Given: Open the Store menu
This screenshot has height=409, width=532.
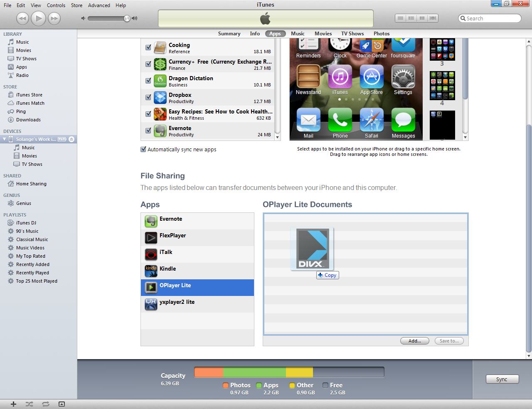Looking at the screenshot, I should click(x=76, y=5).
